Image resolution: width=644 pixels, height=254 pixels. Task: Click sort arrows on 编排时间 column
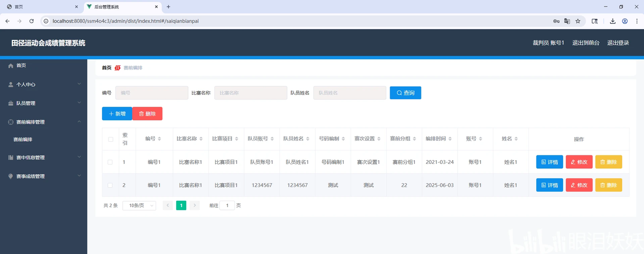[450, 139]
